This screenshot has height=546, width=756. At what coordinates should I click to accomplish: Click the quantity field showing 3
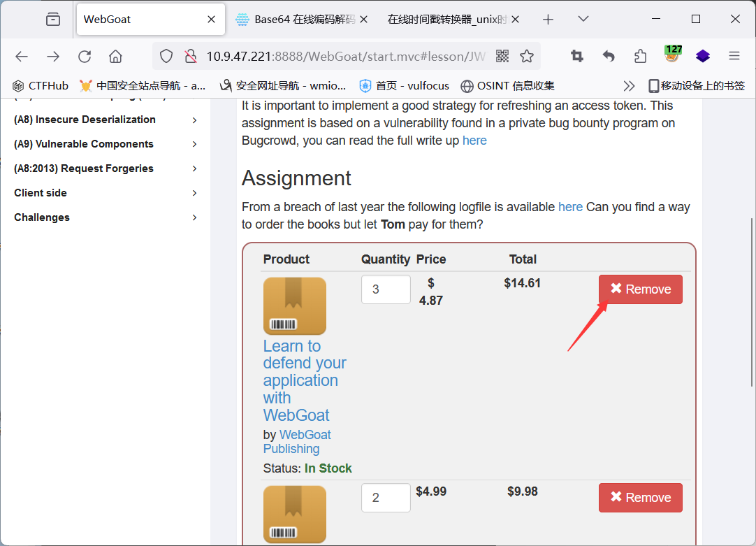386,289
